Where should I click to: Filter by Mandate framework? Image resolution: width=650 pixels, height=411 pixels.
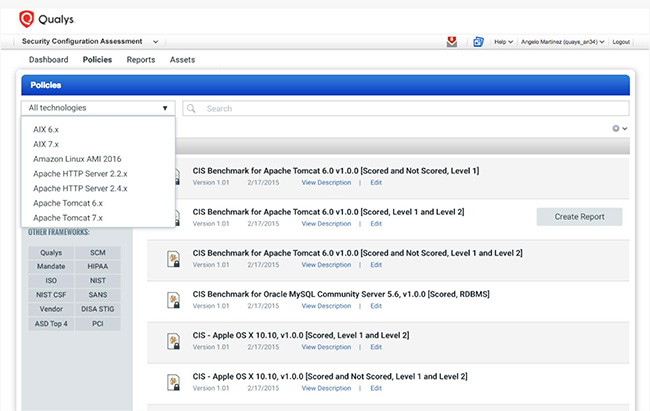51,266
